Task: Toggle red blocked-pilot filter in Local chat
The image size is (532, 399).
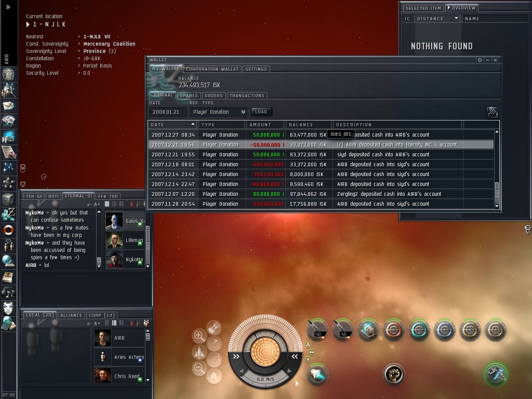Action: [x=132, y=323]
